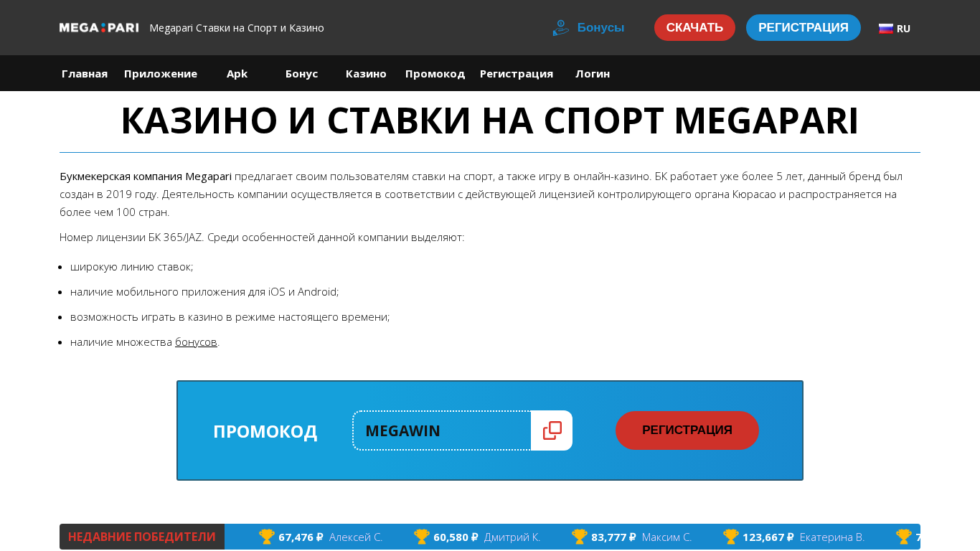Click the 60,580 ₽ winning amount
980x551 pixels.
[x=456, y=537]
